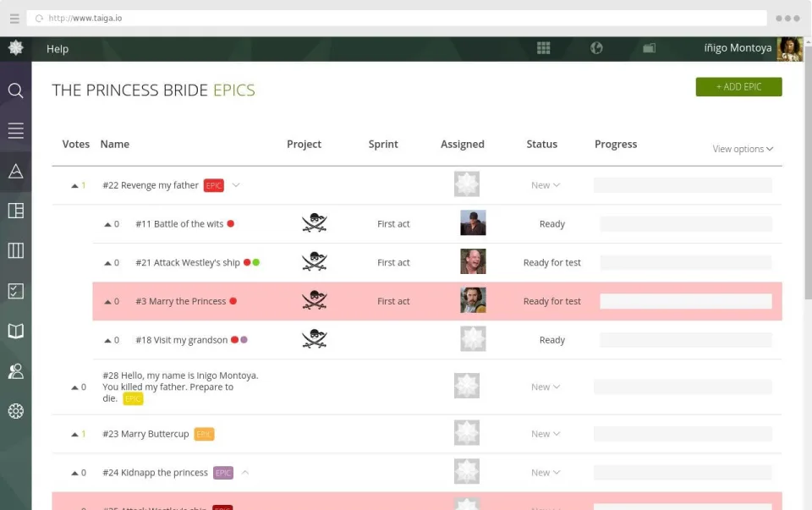812x510 pixels.
Task: Open the Epics triangle sidebar icon
Action: [x=15, y=171]
